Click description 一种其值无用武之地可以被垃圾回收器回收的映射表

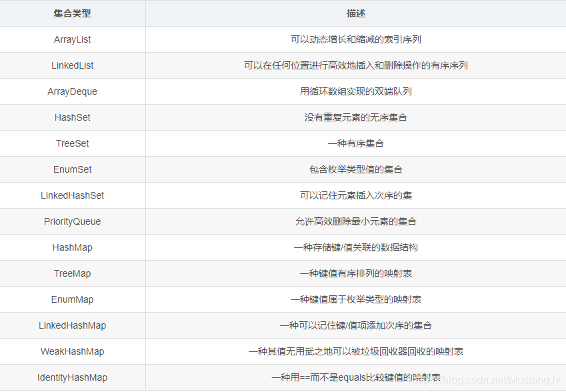tap(355, 351)
